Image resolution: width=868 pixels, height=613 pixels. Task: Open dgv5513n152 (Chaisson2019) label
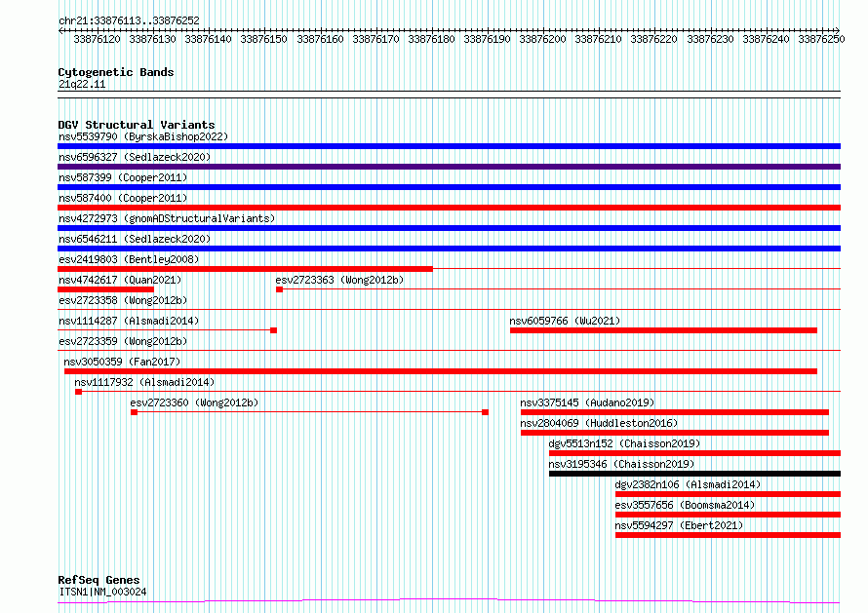click(x=624, y=443)
